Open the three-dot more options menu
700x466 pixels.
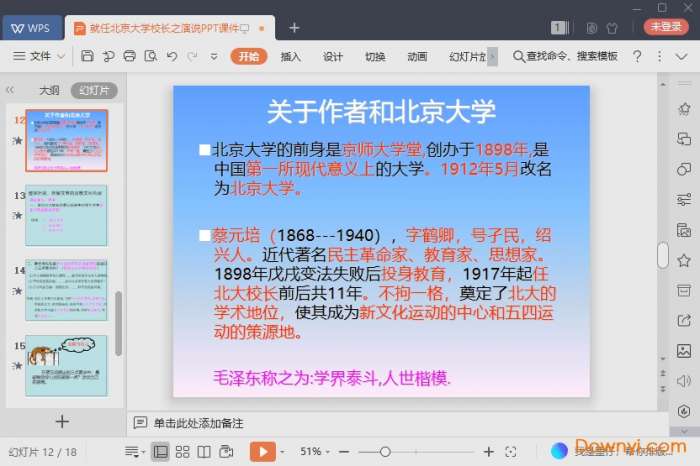659,56
